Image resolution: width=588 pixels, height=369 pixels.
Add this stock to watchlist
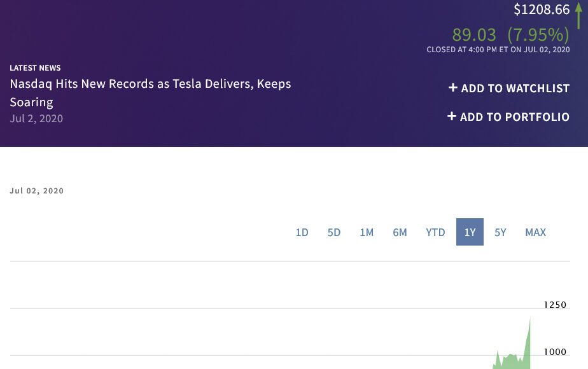pos(509,88)
